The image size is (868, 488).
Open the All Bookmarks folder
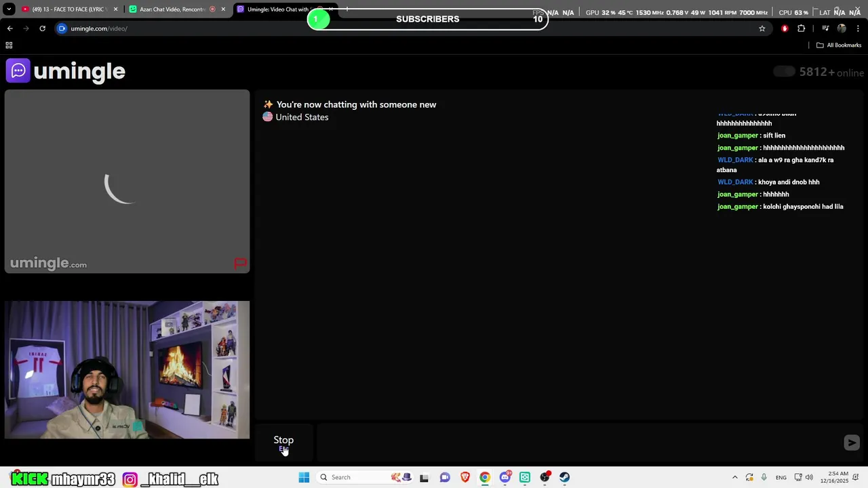[839, 45]
